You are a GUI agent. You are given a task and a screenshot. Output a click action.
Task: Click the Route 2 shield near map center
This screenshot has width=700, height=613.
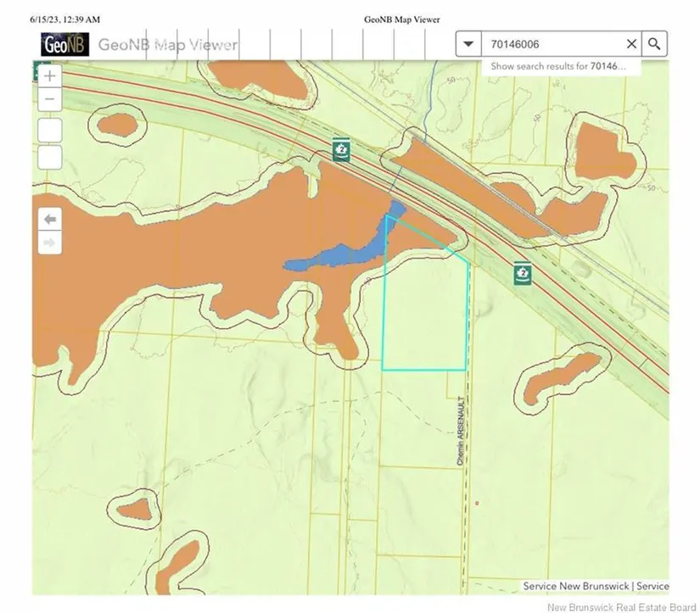click(x=341, y=152)
